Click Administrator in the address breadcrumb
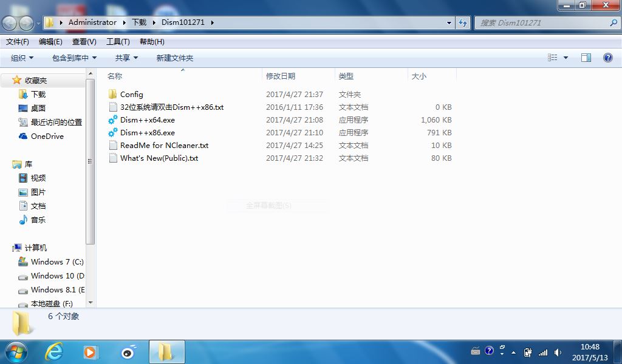Image resolution: width=622 pixels, height=364 pixels. tap(92, 22)
